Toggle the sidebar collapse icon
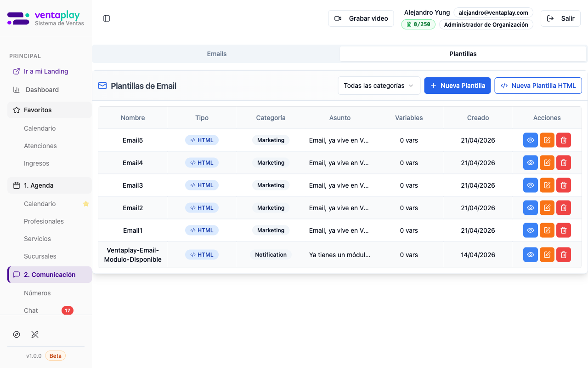This screenshot has height=368, width=588. click(x=107, y=18)
